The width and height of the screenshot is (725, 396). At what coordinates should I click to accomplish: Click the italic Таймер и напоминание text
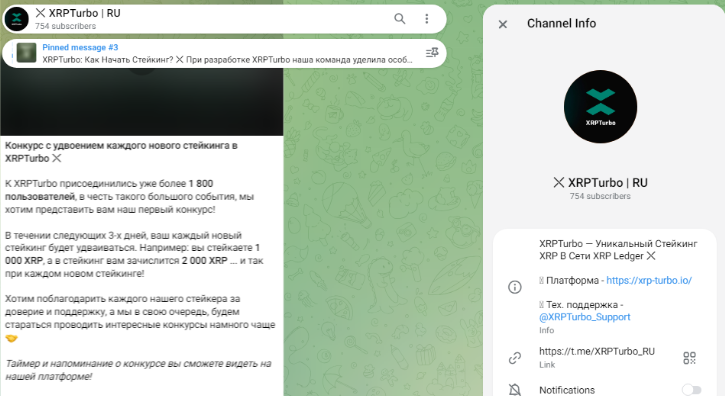tap(138, 370)
